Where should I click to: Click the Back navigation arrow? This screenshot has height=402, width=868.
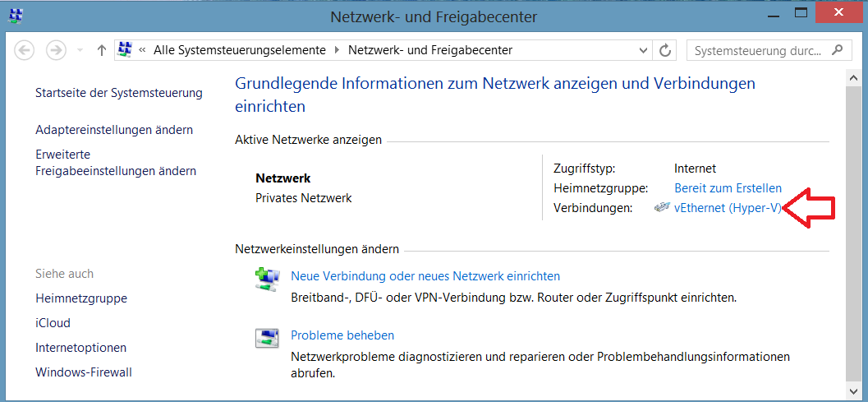(x=24, y=50)
